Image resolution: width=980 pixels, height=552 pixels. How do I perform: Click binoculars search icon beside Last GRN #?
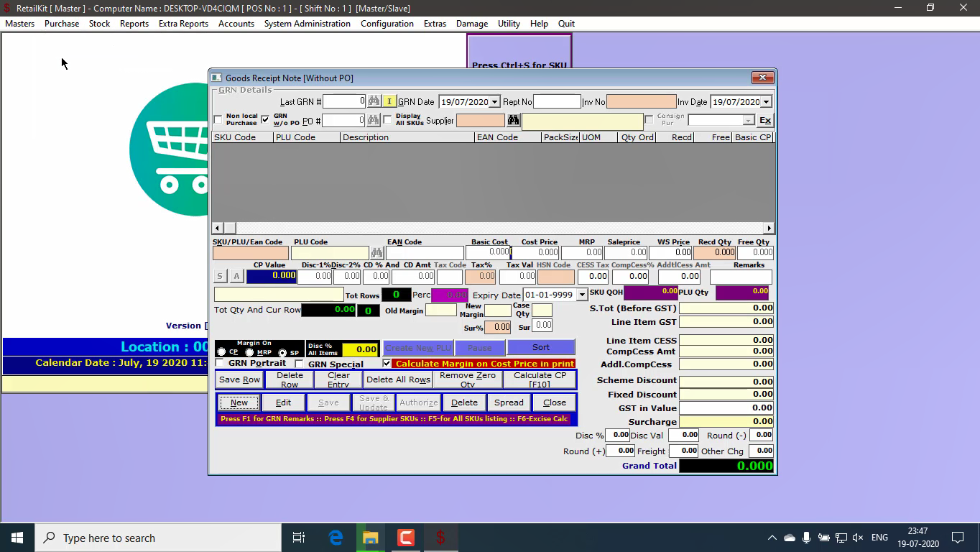coord(374,101)
